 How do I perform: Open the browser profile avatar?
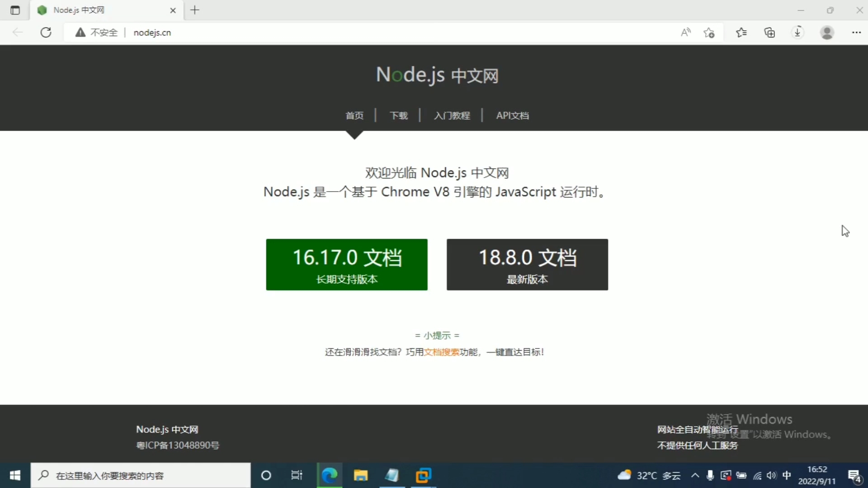click(827, 32)
